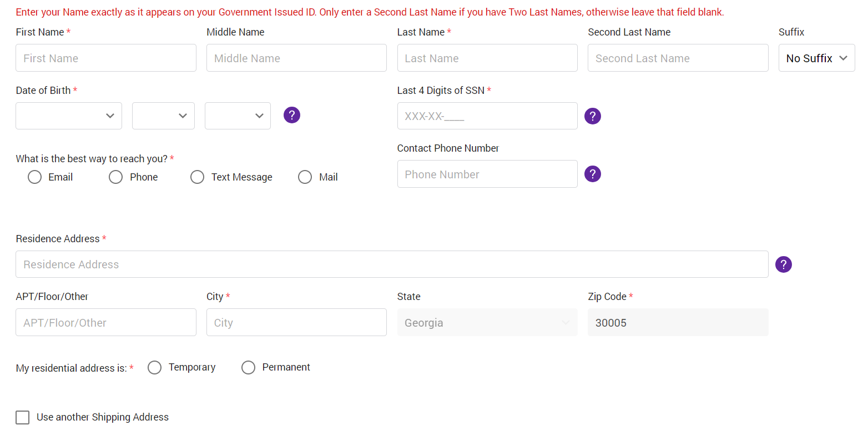Click the State dropdown showing Georgia
The image size is (868, 440).
pyautogui.click(x=487, y=322)
